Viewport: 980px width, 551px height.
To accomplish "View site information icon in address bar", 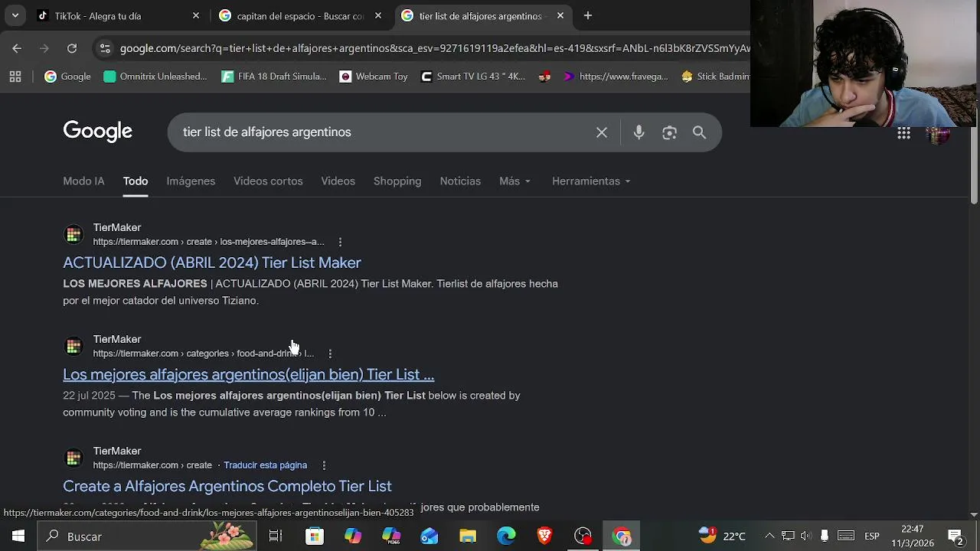I will 105,48.
